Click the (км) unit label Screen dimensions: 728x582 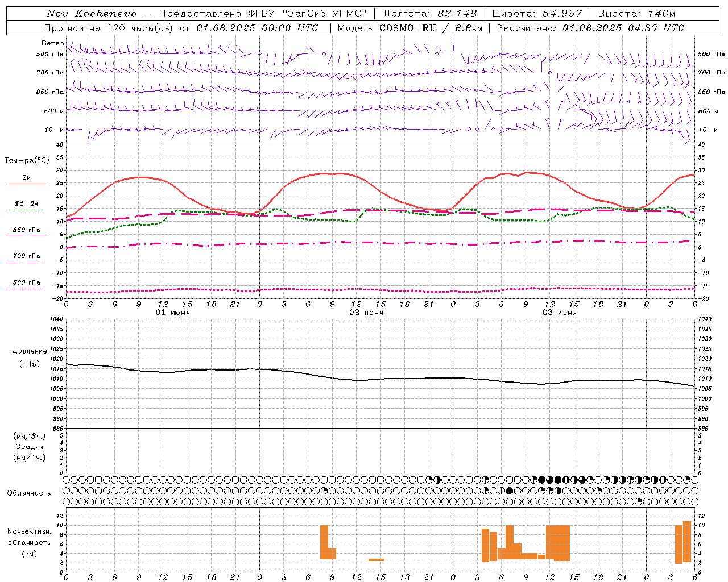tap(30, 554)
